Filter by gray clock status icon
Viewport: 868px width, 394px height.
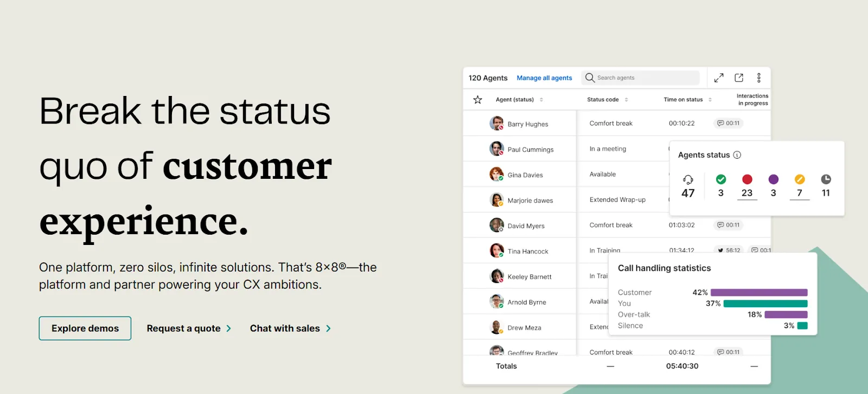826,179
